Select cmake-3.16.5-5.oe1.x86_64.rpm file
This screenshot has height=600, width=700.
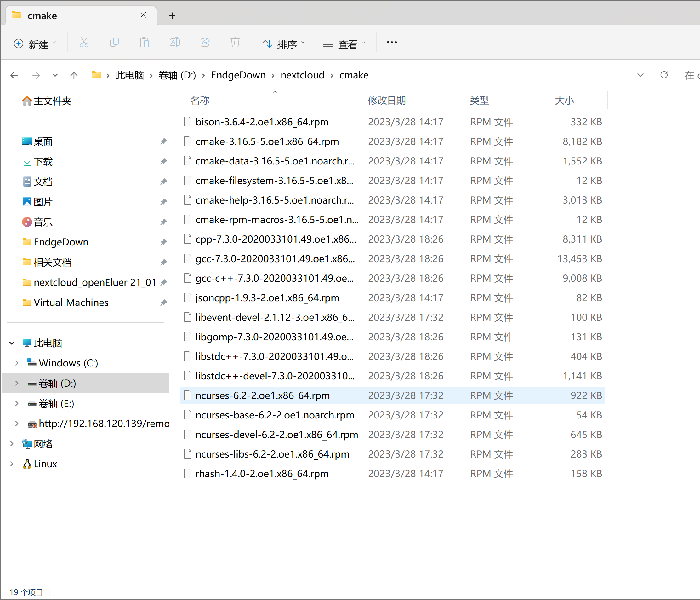267,141
